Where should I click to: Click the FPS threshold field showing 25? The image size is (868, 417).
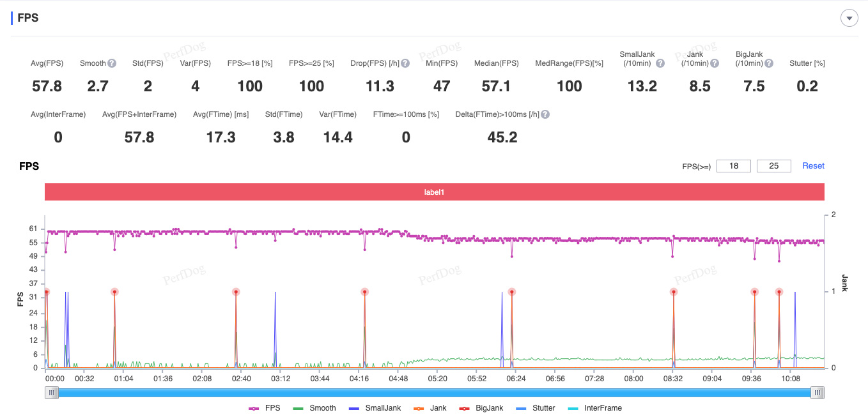pos(773,166)
